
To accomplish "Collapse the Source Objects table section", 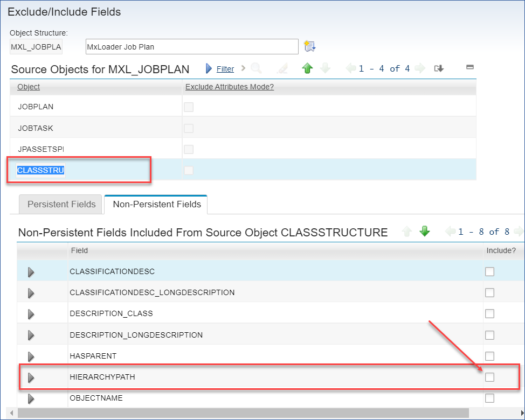I will pos(470,67).
